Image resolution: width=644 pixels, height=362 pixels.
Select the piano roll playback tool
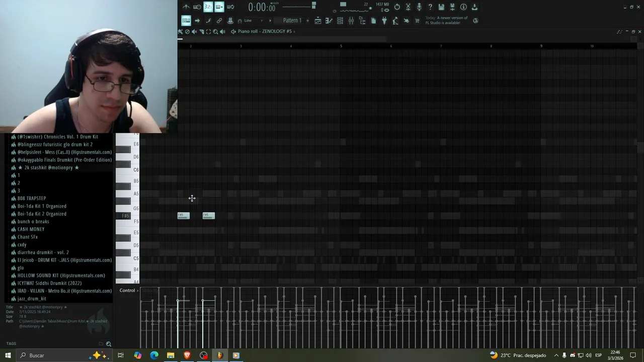coord(222,31)
